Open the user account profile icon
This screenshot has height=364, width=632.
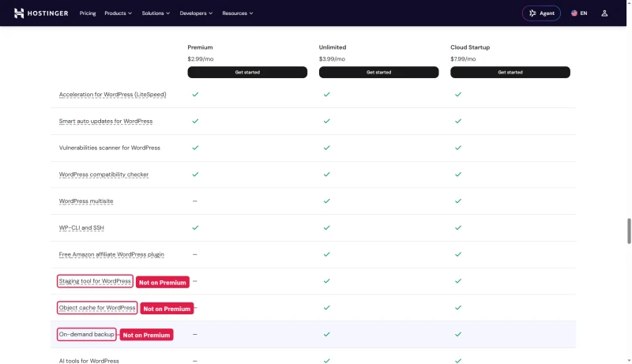click(x=604, y=13)
